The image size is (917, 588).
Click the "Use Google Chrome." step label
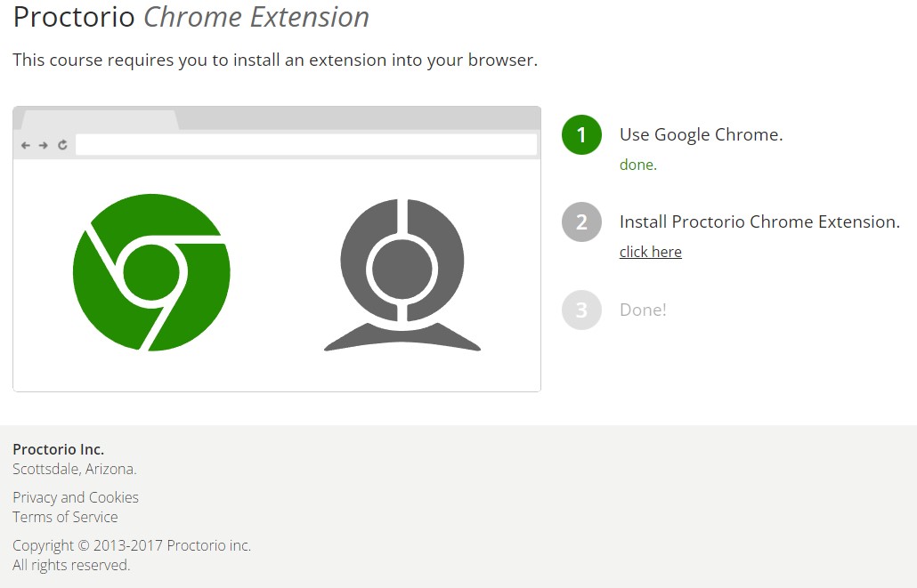click(701, 135)
